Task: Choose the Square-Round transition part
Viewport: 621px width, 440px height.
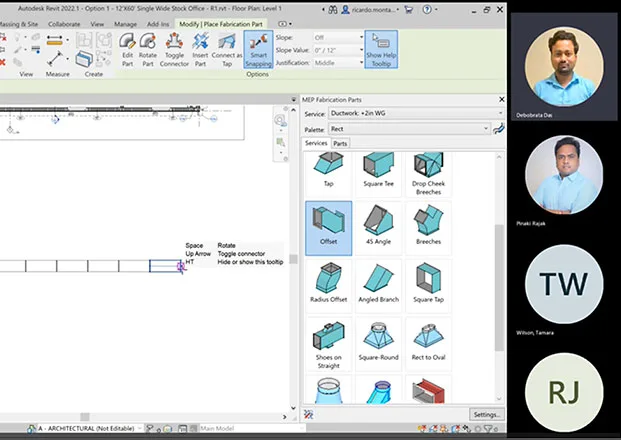Action: [379, 347]
